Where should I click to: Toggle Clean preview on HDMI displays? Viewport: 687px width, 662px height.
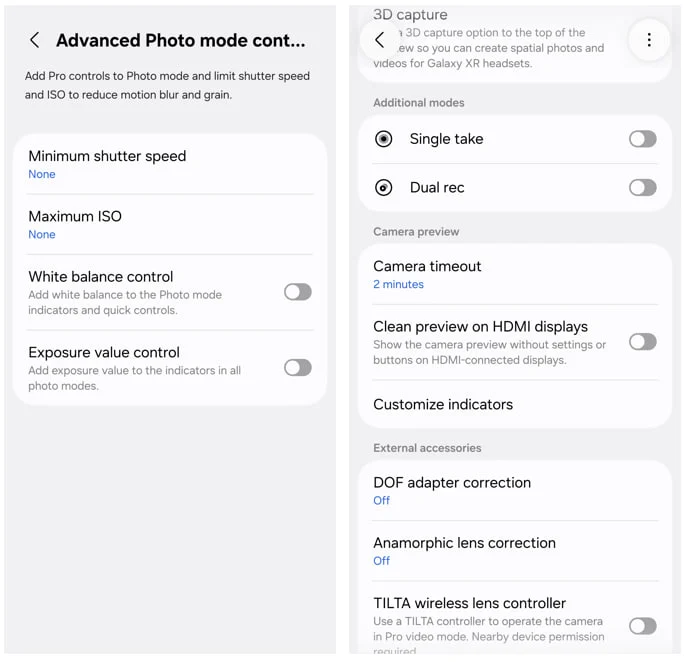(x=642, y=342)
